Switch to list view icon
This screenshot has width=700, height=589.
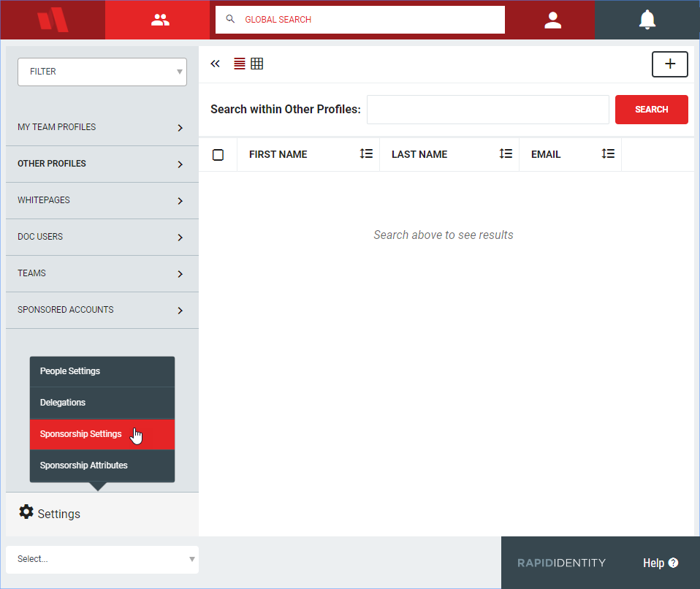pyautogui.click(x=240, y=64)
